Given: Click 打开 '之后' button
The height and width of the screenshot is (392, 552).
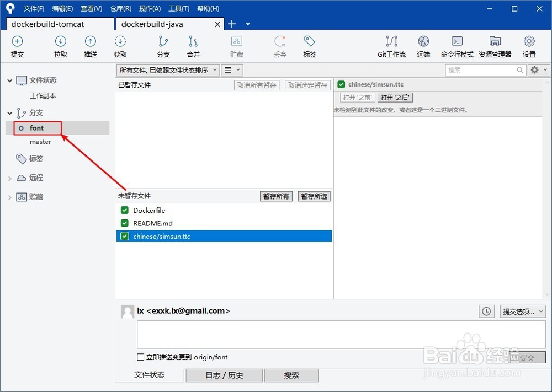Looking at the screenshot, I should [395, 98].
